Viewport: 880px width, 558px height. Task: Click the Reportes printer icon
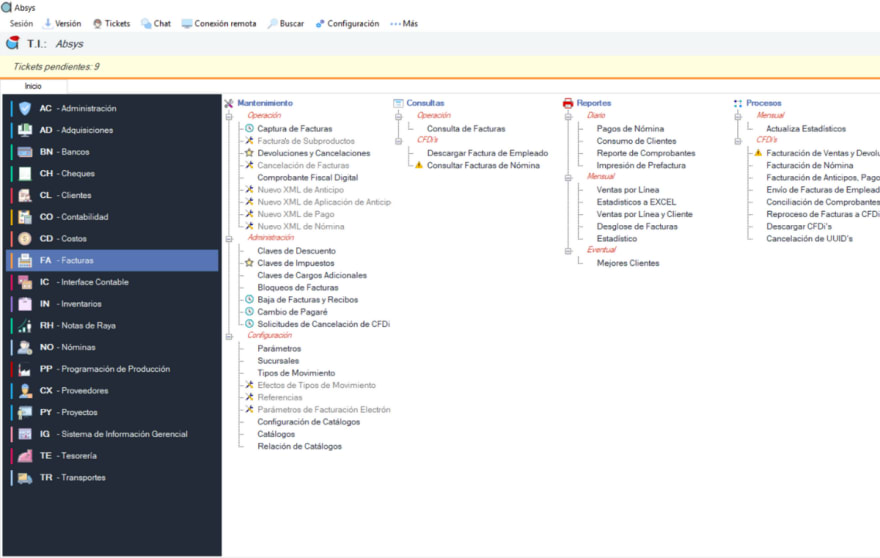(x=568, y=103)
